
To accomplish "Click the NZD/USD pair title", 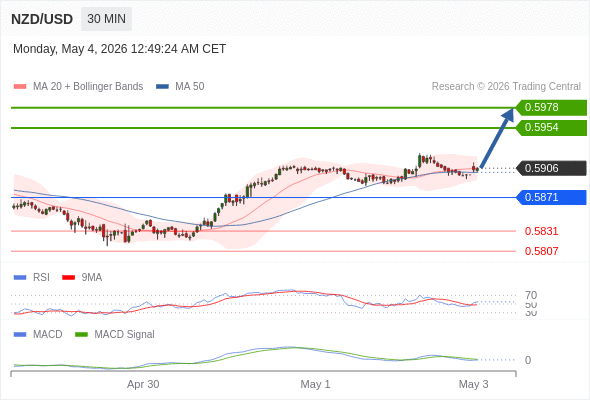I will (x=42, y=19).
